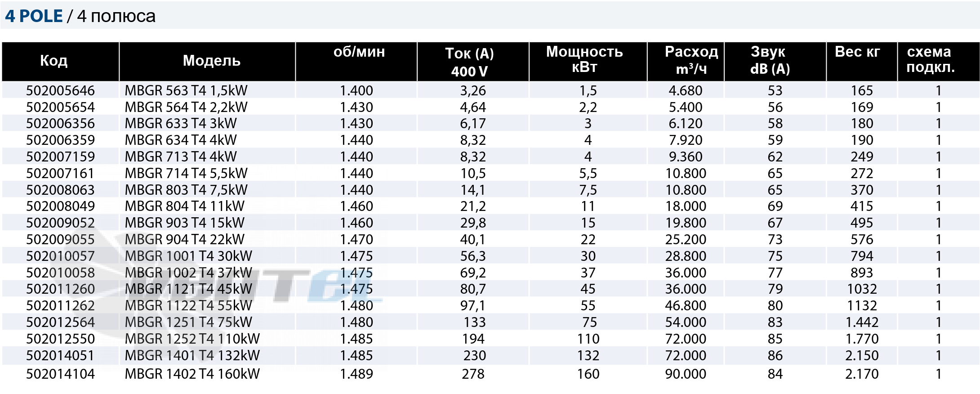Click weight value 2.150

[862, 355]
